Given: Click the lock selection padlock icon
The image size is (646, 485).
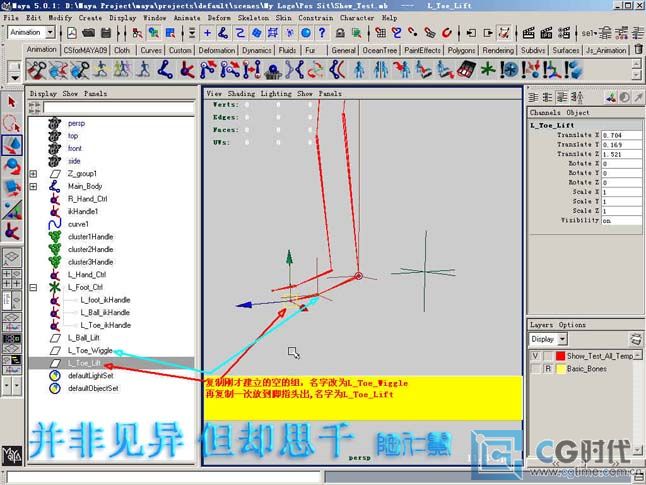Looking at the screenshot, I should [x=340, y=33].
